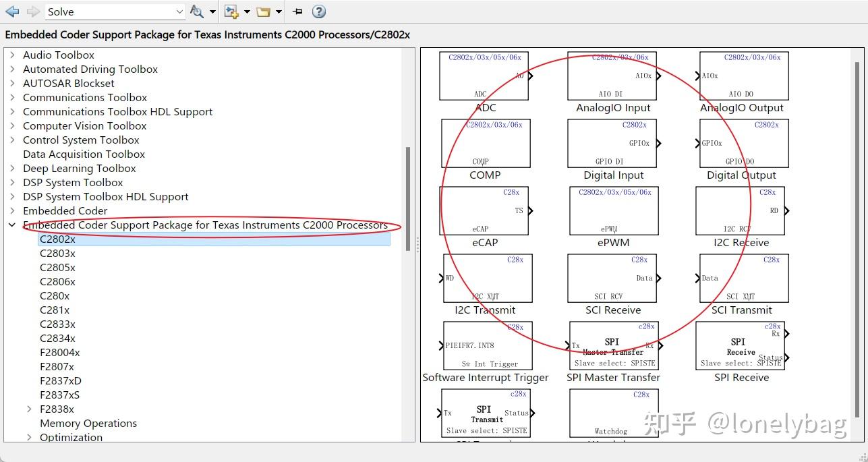
Task: Collapse the C2000 Processors support package node
Action: coord(11,225)
